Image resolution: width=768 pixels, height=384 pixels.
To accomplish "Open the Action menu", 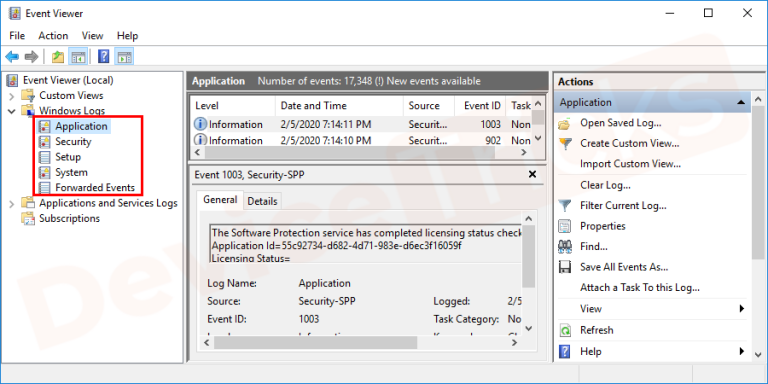I will pos(53,36).
